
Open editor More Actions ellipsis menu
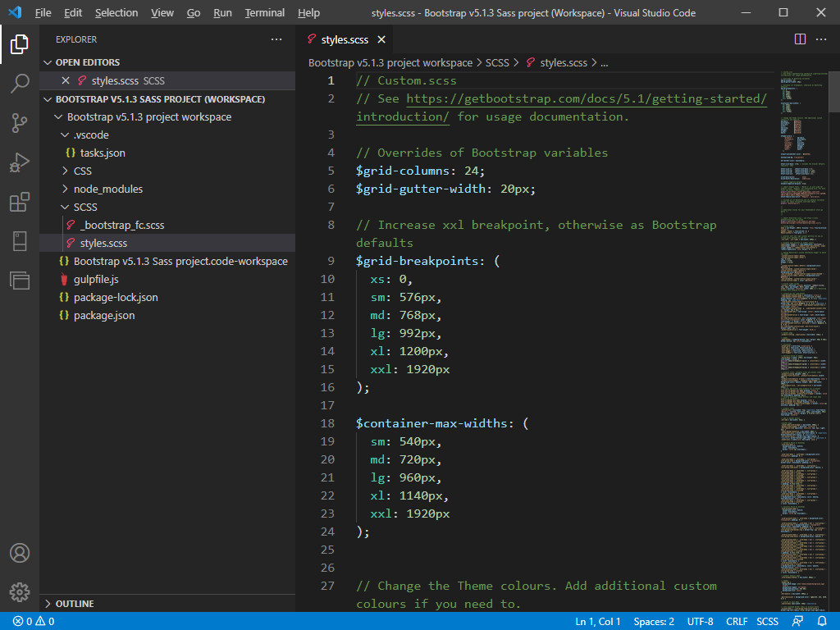[x=820, y=39]
